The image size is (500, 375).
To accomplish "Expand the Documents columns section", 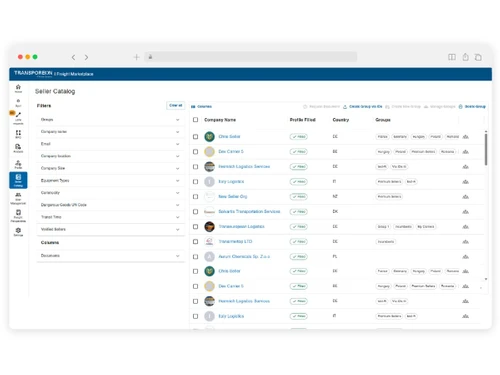I will click(x=110, y=256).
